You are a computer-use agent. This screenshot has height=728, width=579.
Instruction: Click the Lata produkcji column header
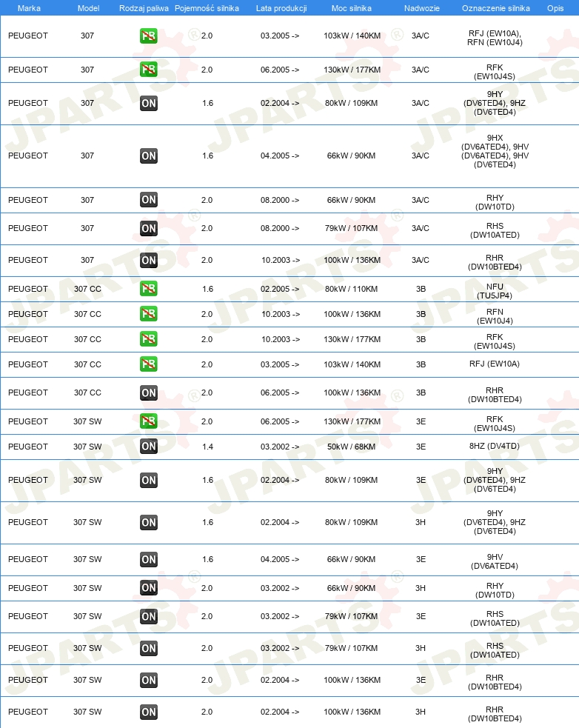[281, 8]
